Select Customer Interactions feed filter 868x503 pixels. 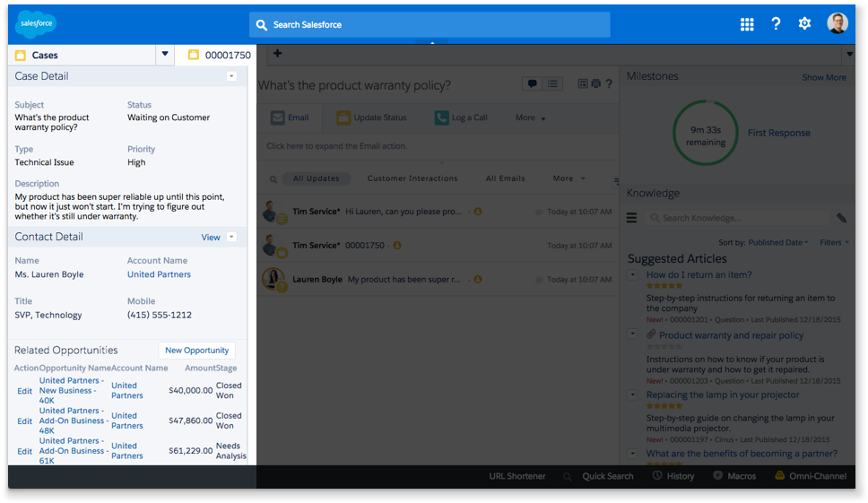(412, 178)
